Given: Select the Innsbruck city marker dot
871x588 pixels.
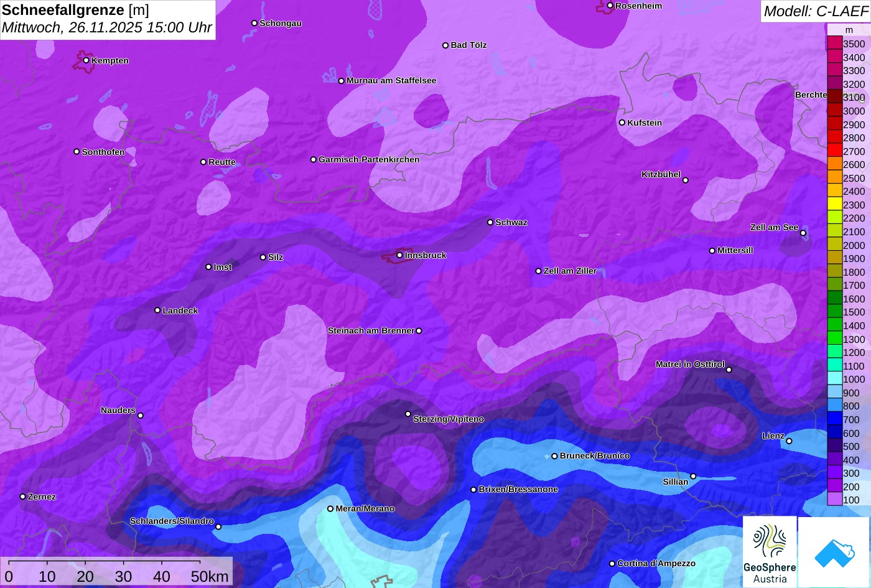Looking at the screenshot, I should 399,255.
